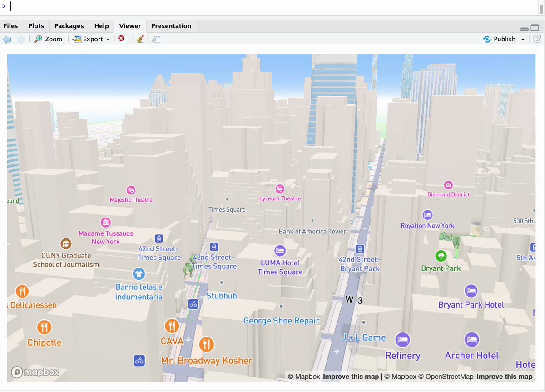This screenshot has height=392, width=545.
Task: Click the 'George Shoe Repair' label
Action: coord(282,321)
